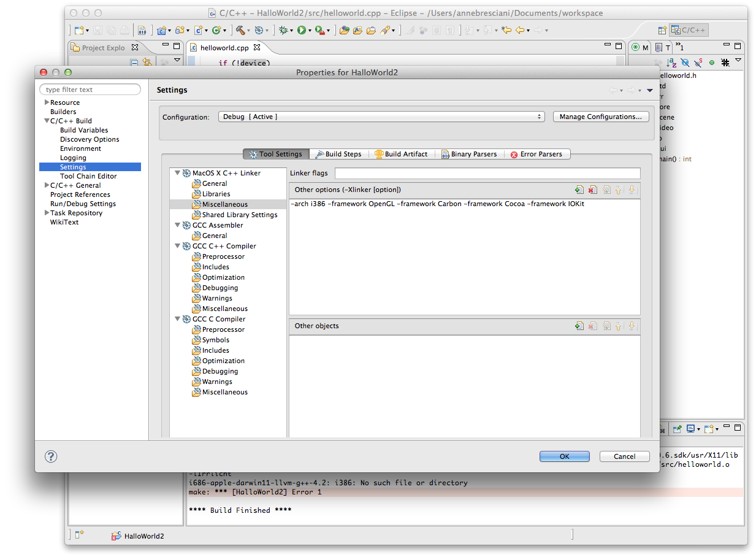This screenshot has width=756, height=557.
Task: Open the view menu triangle in Settings header
Action: [650, 90]
